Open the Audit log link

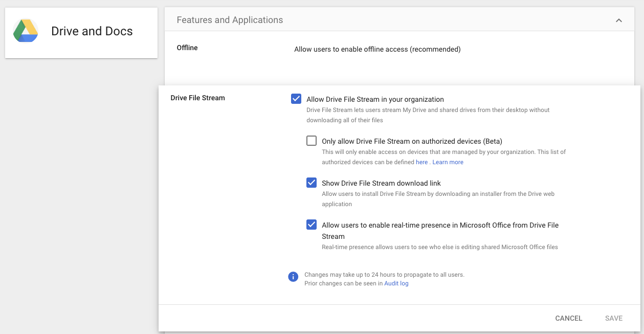(396, 283)
